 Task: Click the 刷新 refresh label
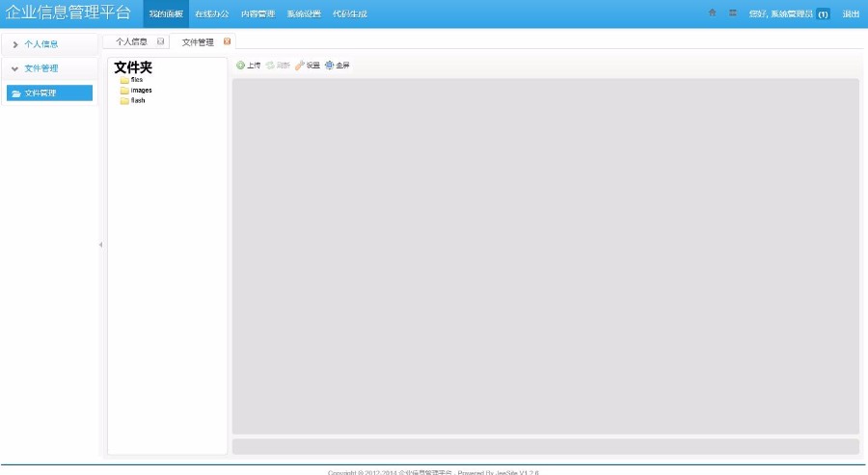pos(284,66)
